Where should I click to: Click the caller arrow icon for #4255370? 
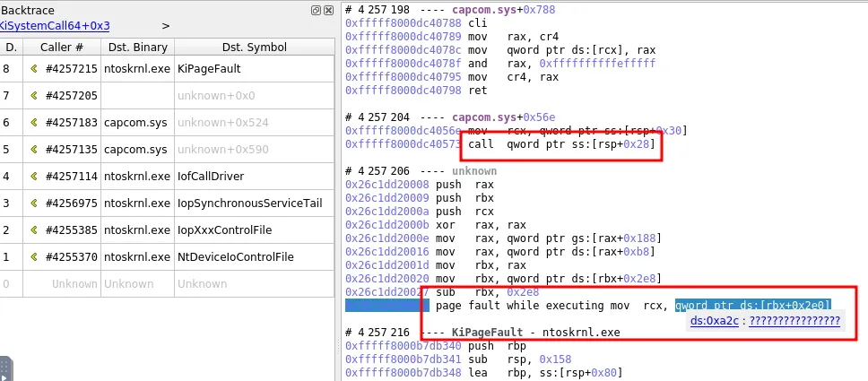coord(34,257)
